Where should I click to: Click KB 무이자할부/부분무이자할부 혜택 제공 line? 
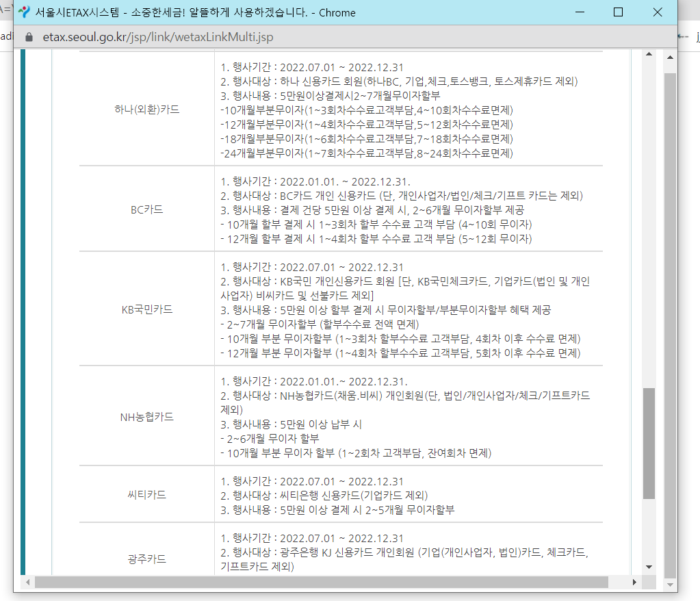pyautogui.click(x=386, y=310)
